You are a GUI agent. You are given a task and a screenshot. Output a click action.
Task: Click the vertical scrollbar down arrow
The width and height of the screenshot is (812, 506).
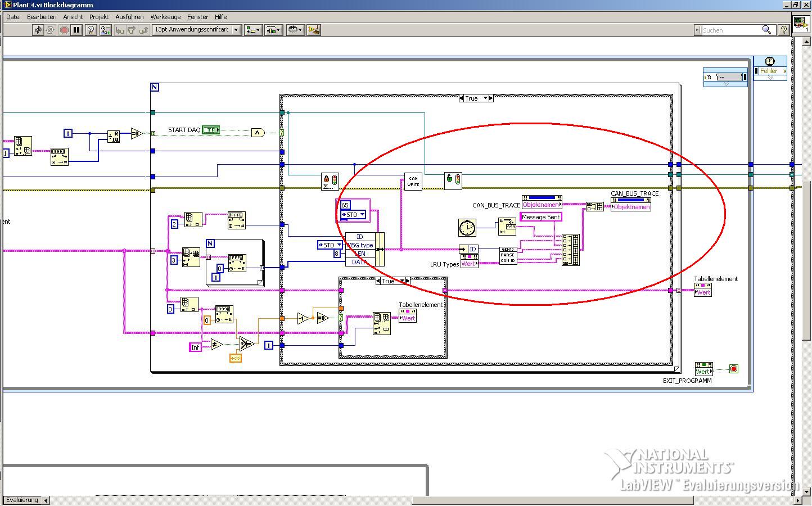tap(807, 491)
